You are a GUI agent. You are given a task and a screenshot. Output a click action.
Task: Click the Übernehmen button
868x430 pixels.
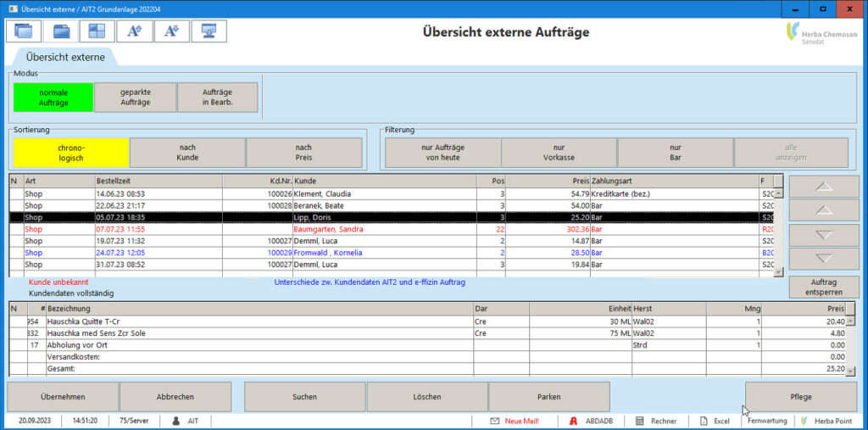pos(63,397)
